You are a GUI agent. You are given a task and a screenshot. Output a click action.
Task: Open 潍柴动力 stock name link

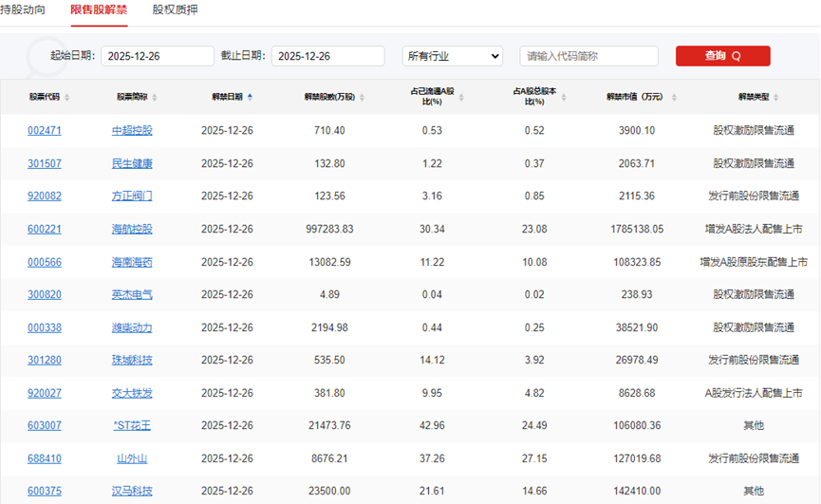click(132, 327)
